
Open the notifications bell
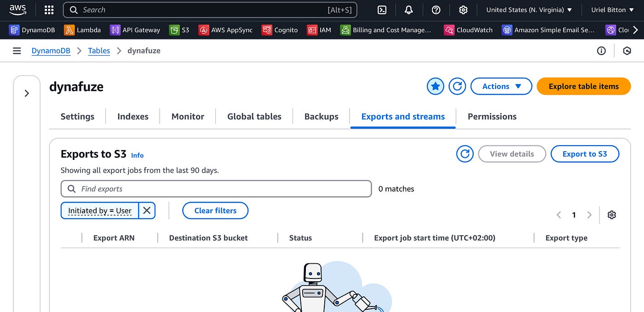click(409, 10)
